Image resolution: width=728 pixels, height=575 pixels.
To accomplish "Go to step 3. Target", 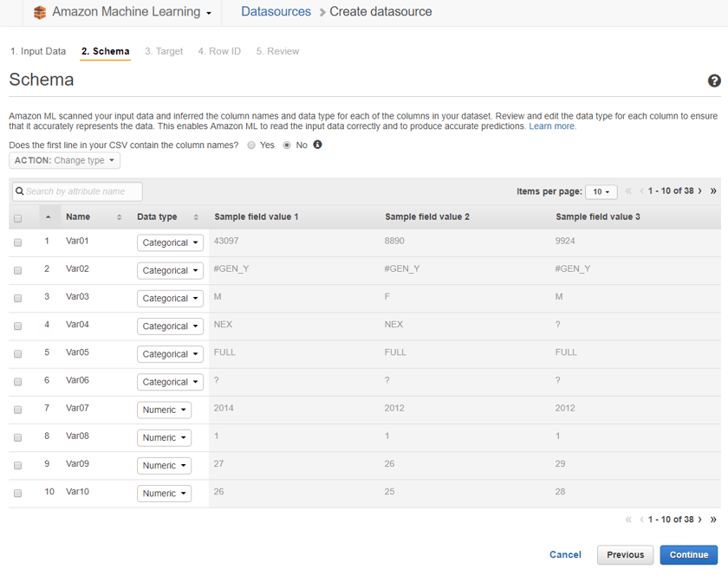I will coord(164,51).
